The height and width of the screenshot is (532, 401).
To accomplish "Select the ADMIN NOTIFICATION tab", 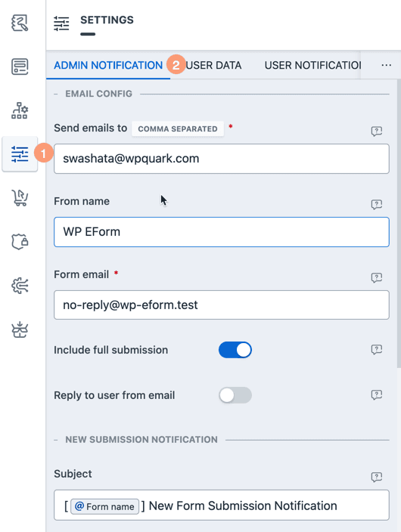I will click(x=108, y=65).
